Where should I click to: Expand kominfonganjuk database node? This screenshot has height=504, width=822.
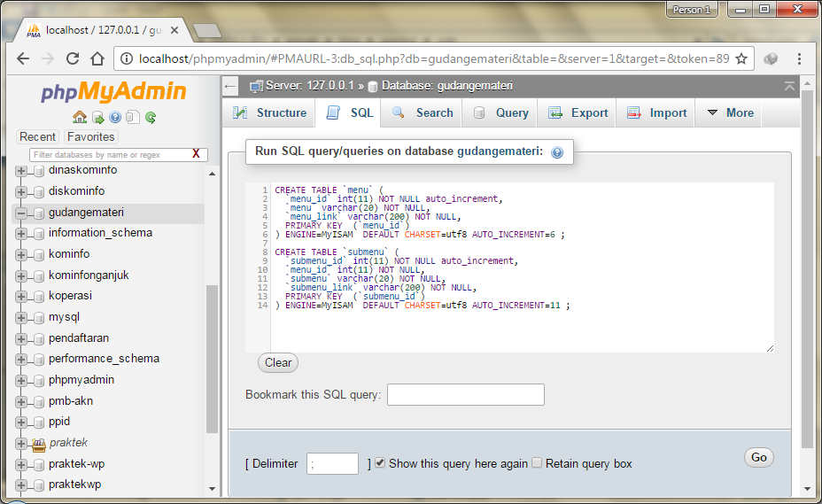pyautogui.click(x=21, y=275)
